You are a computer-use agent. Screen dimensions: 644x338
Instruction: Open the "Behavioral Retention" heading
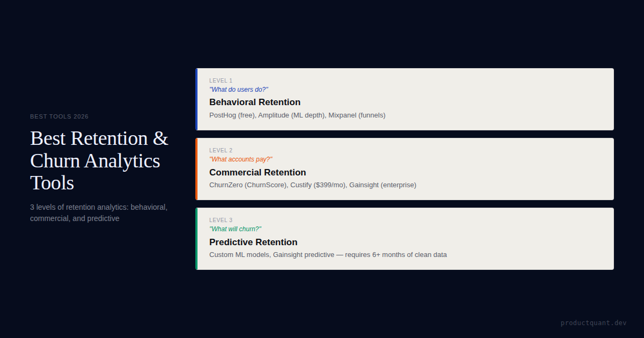[x=254, y=102]
